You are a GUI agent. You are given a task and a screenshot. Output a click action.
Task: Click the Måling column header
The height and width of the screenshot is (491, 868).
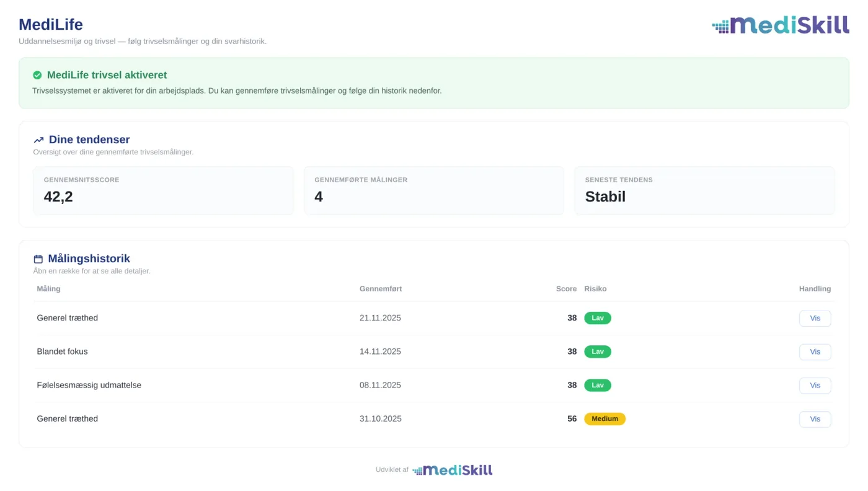pyautogui.click(x=49, y=289)
